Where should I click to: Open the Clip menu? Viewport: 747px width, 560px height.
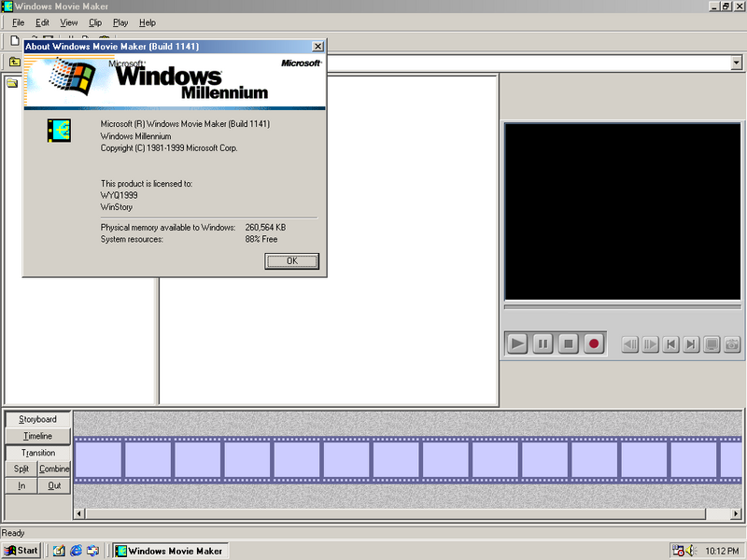[x=95, y=22]
